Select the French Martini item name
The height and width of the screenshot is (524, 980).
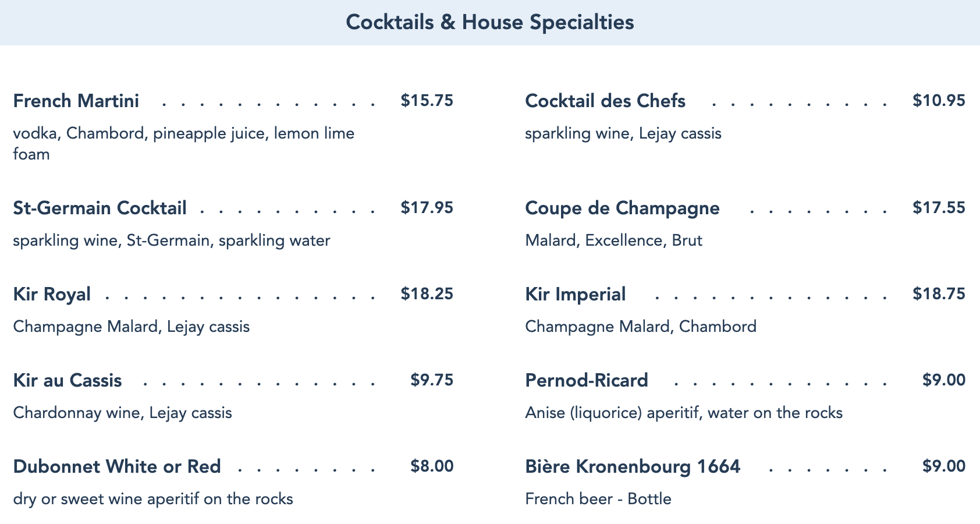pyautogui.click(x=76, y=101)
